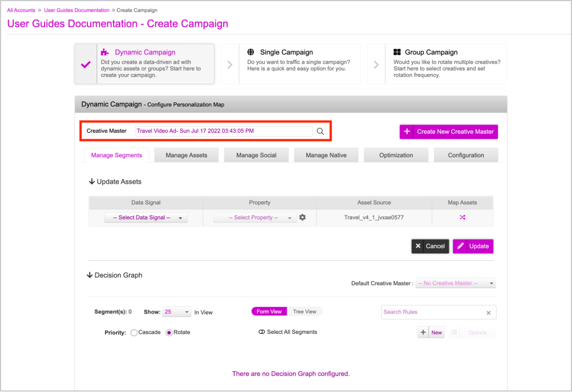
Task: Go to User Guides Documentation breadcrumb link
Action: coord(77,10)
